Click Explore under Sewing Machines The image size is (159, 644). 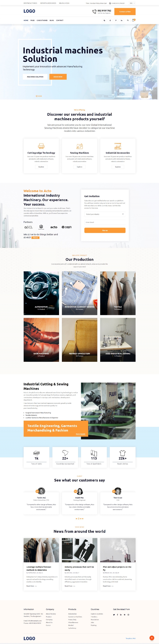click(x=79, y=167)
